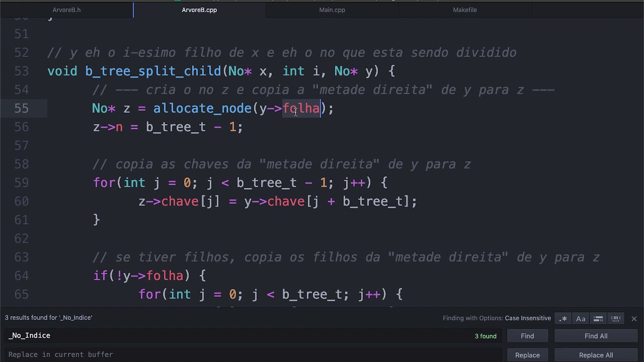Click the comment on line 58
This screenshot has height=362, width=644.
[x=282, y=164]
